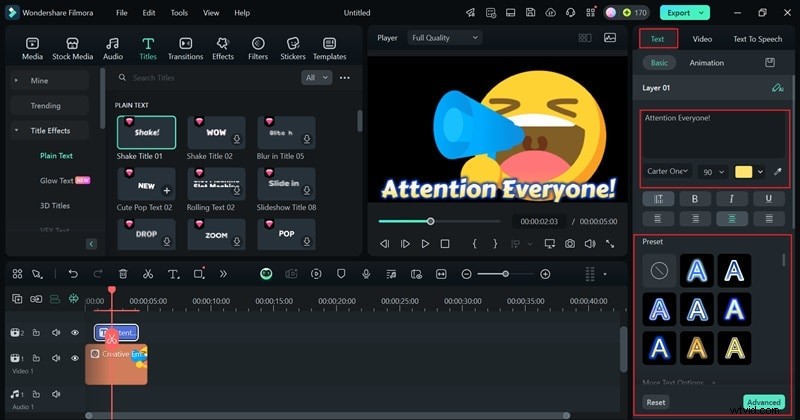This screenshot has height=420, width=800.
Task: Click the player snapshot camera icon
Action: point(569,243)
